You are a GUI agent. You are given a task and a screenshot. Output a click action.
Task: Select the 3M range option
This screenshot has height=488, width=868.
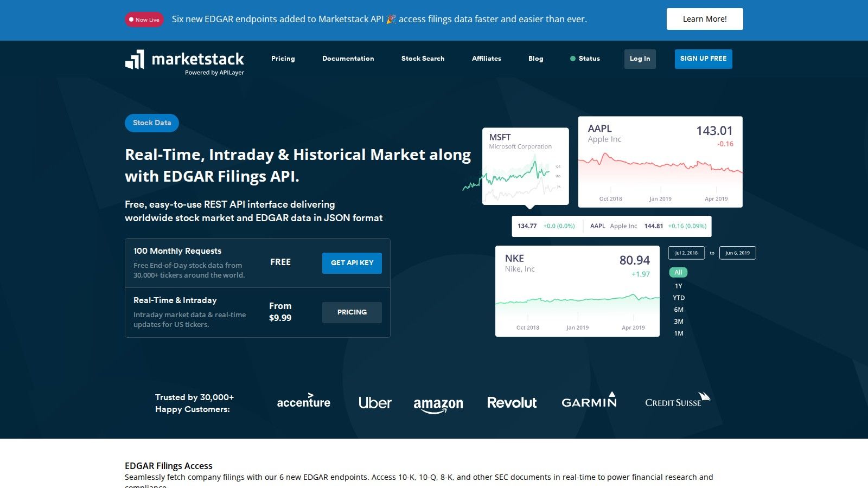click(679, 322)
